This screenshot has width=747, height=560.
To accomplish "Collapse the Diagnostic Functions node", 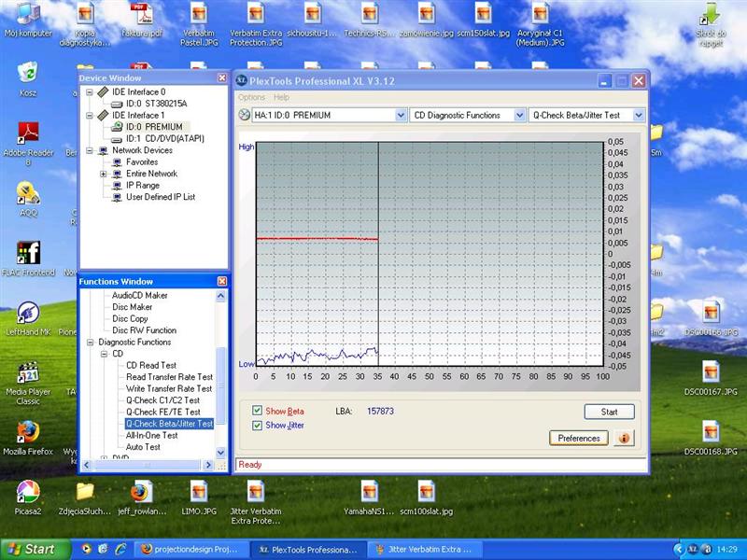I will [90, 342].
